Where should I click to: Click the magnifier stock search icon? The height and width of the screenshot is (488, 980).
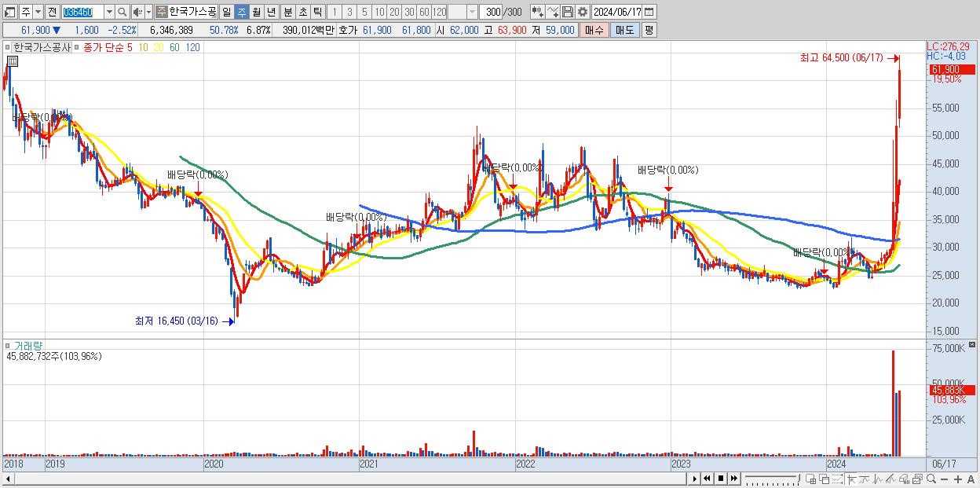(x=122, y=12)
